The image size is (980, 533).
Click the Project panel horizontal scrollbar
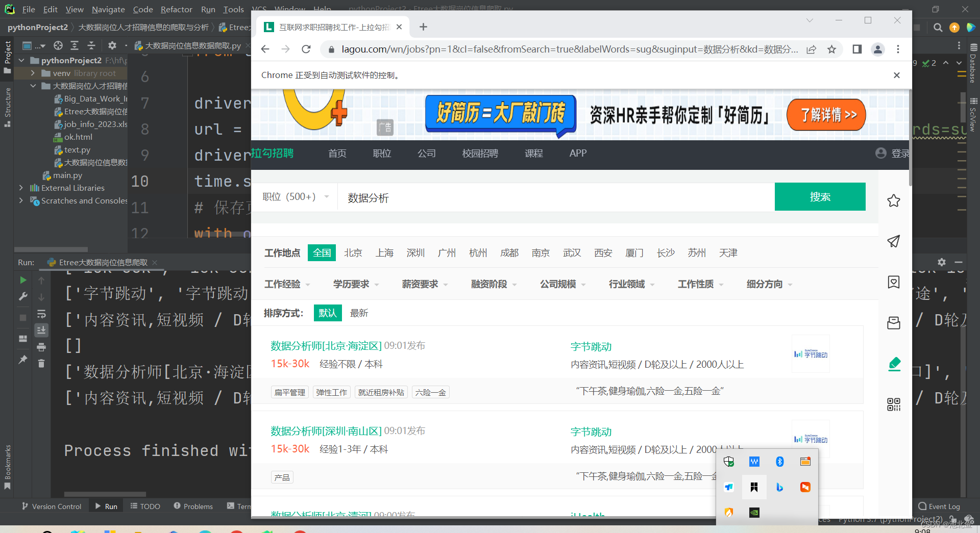tap(51, 249)
